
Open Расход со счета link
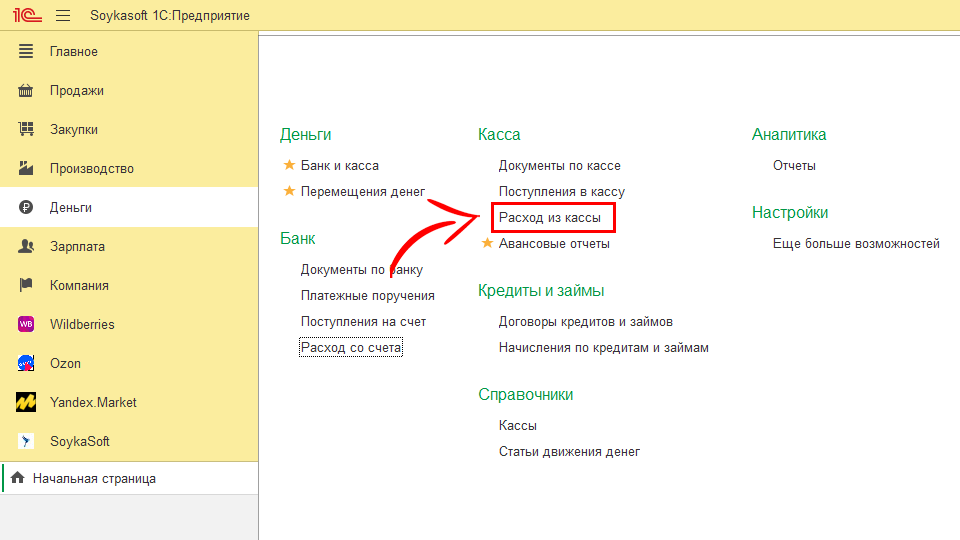click(x=351, y=348)
